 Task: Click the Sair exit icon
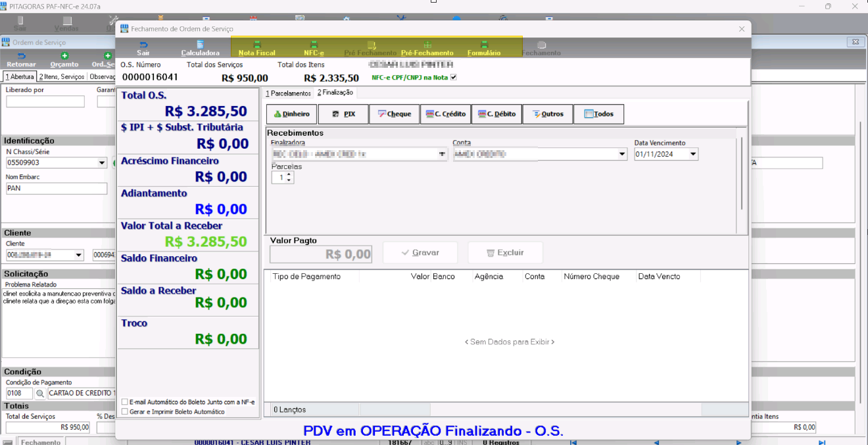(143, 48)
